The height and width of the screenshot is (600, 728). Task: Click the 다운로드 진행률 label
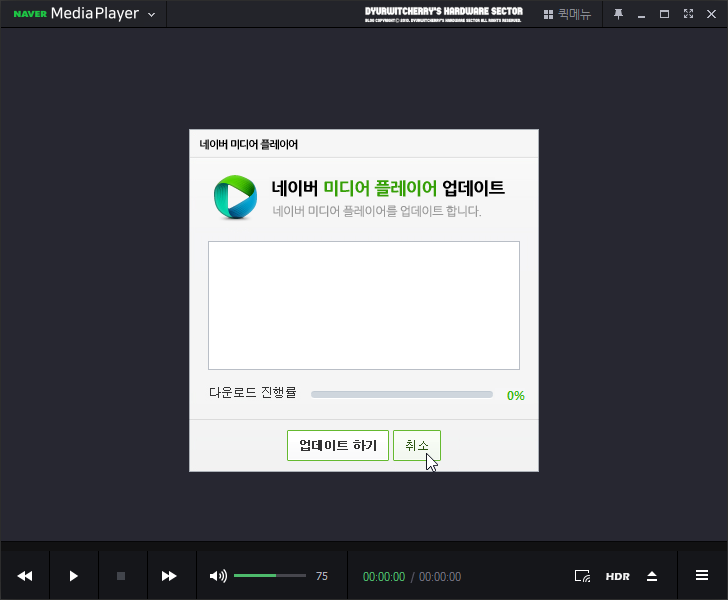[x=253, y=392]
